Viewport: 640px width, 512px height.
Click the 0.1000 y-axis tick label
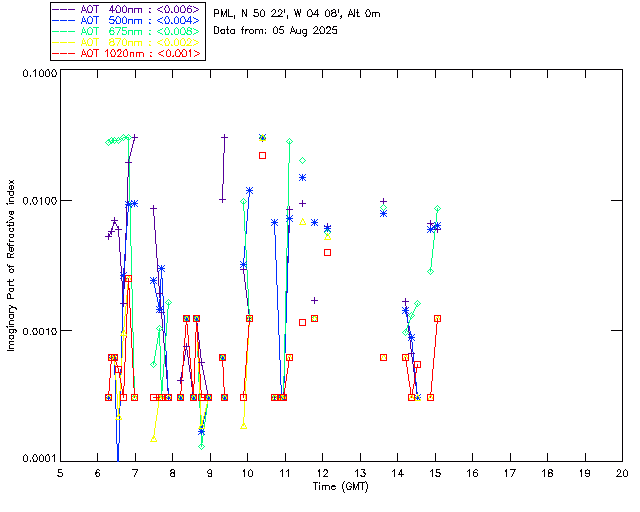(38, 73)
